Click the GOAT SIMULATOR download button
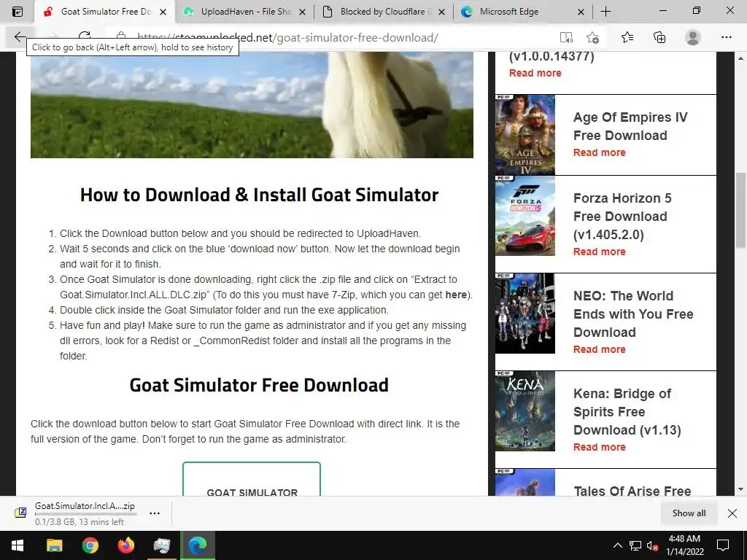Viewport: 747px width, 560px height. click(252, 479)
